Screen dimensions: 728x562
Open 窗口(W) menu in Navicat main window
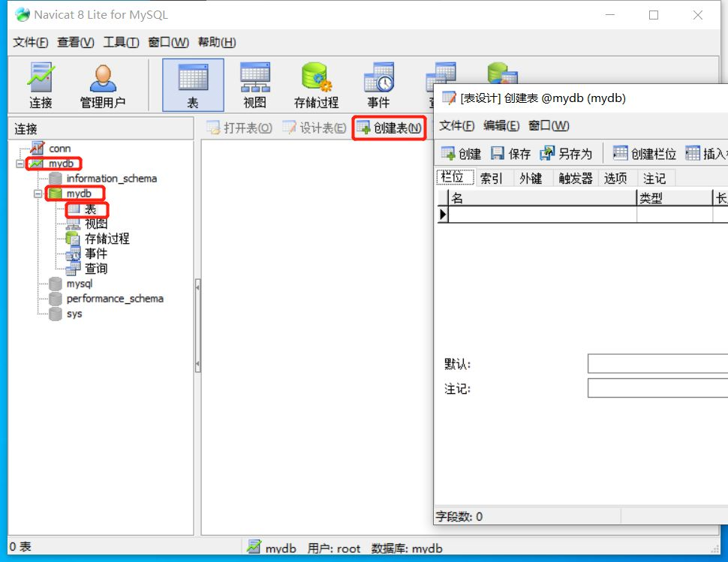168,42
